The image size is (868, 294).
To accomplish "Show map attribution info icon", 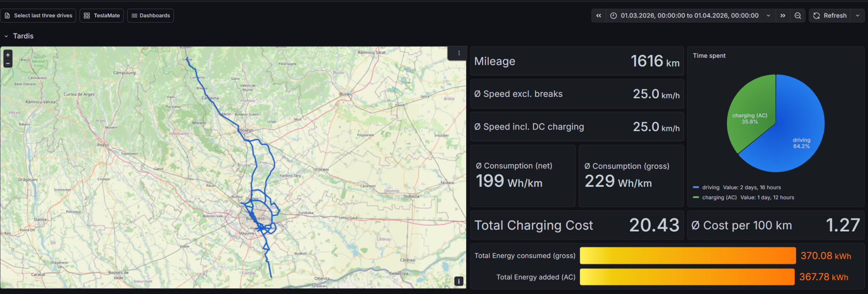I will pos(459,281).
